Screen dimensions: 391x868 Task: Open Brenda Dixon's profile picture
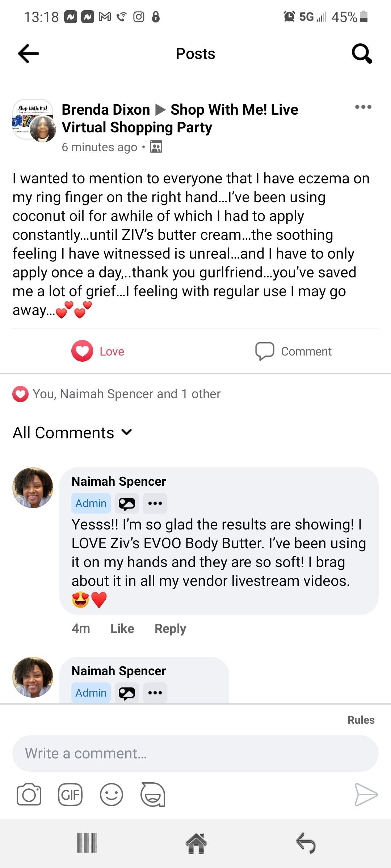pyautogui.click(x=43, y=129)
